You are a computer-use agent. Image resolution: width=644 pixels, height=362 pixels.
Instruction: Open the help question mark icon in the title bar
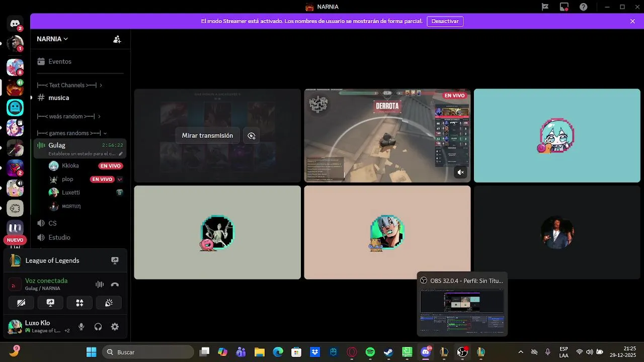[583, 7]
